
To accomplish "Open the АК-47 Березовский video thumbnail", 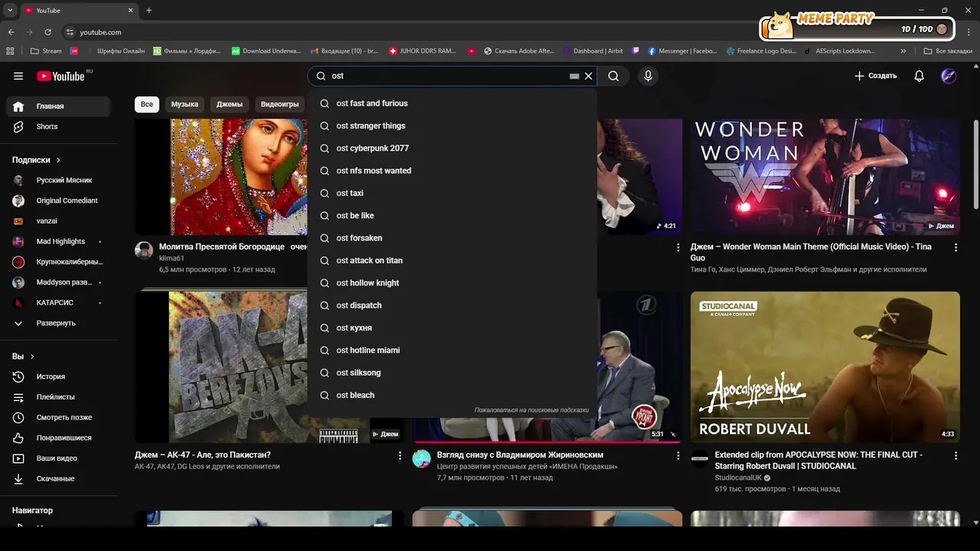I will 269,367.
